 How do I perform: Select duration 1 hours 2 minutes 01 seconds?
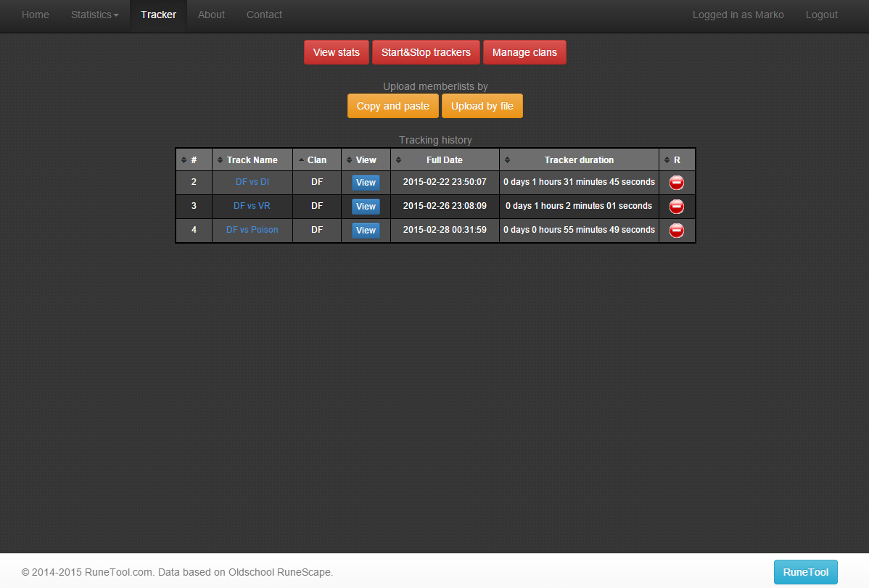579,206
